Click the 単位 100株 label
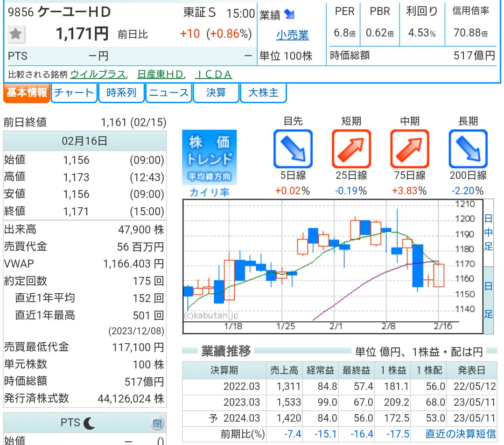This screenshot has height=445, width=504. (x=286, y=56)
